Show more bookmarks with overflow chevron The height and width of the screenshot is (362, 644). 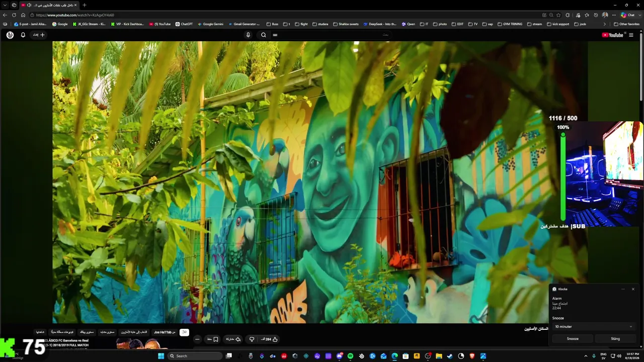tap(605, 24)
